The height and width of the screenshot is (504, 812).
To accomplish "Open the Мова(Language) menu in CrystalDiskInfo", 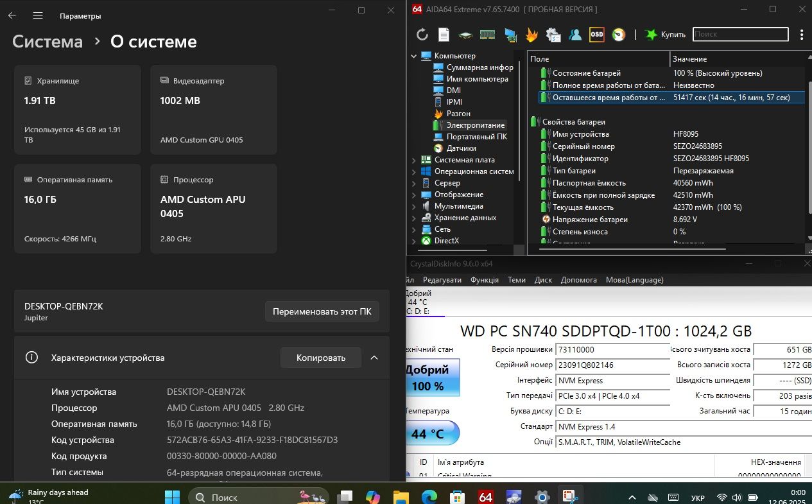I will (635, 280).
